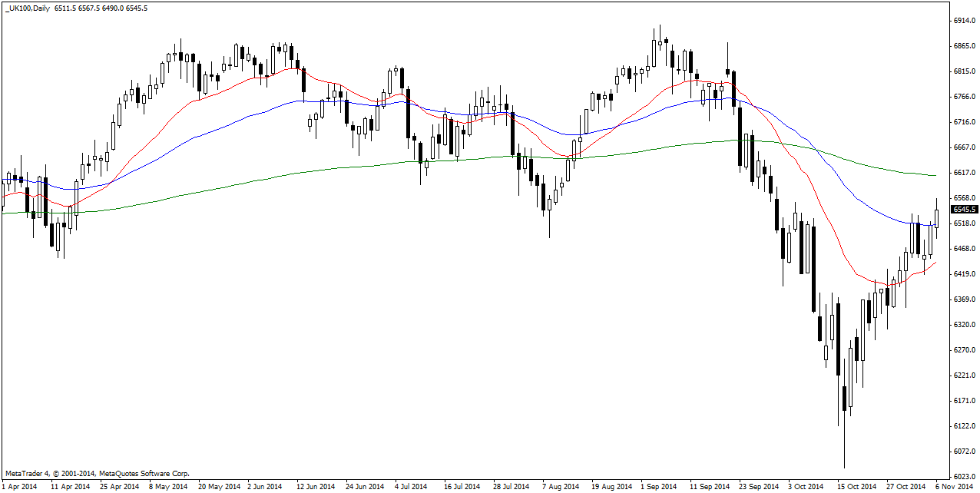This screenshot has height=493, width=980.
Task: Click the 3 Oct 2014 date label
Action: (807, 487)
